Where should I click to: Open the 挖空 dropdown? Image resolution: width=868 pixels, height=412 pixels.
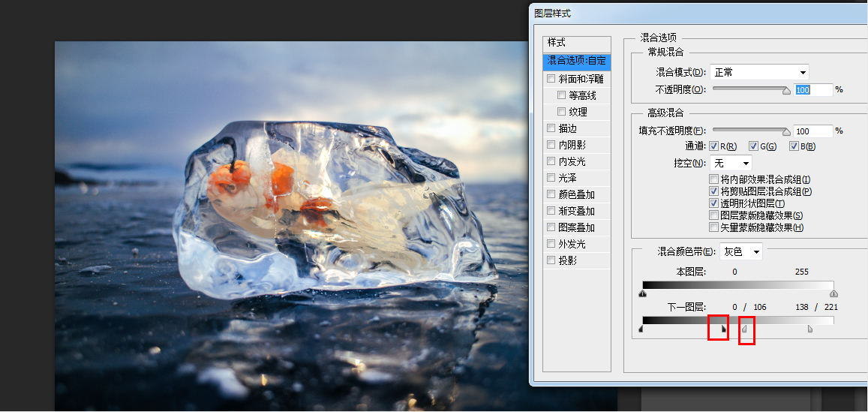click(731, 163)
